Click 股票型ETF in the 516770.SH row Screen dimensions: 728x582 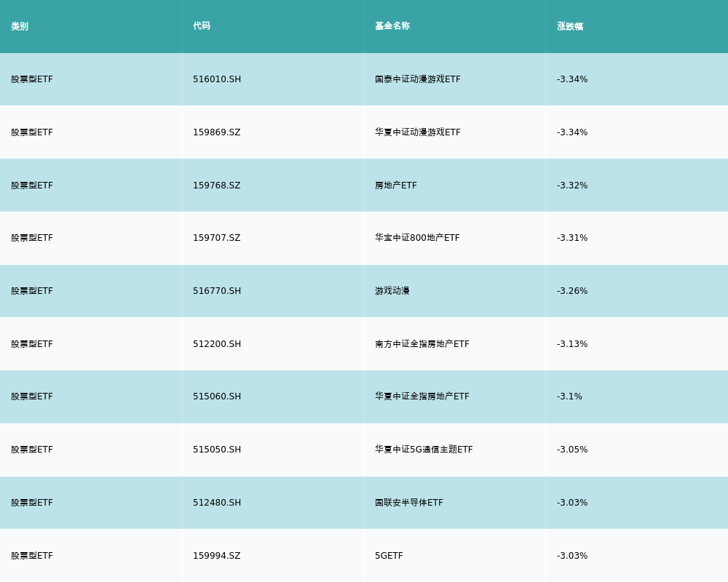click(x=32, y=291)
